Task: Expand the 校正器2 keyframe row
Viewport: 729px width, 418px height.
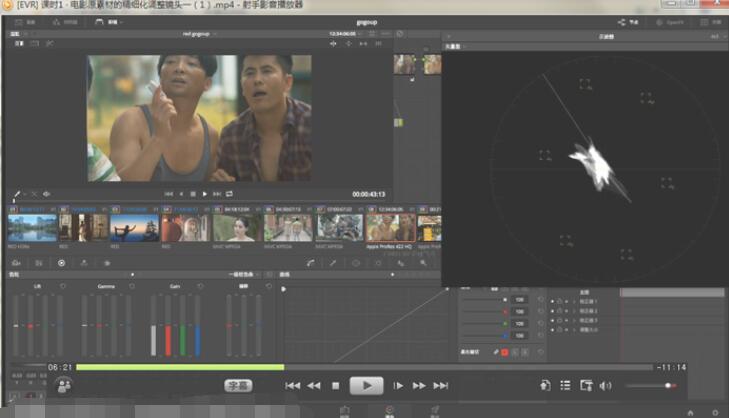Action: pyautogui.click(x=574, y=311)
